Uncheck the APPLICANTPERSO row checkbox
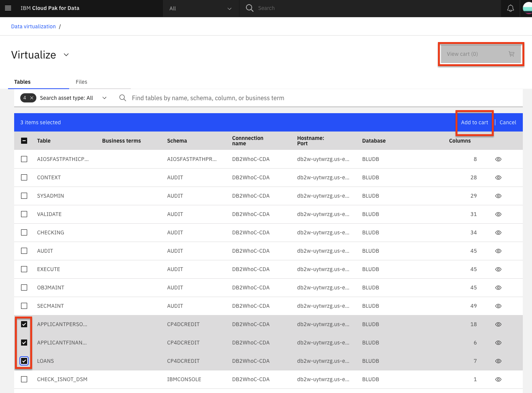 (24, 324)
